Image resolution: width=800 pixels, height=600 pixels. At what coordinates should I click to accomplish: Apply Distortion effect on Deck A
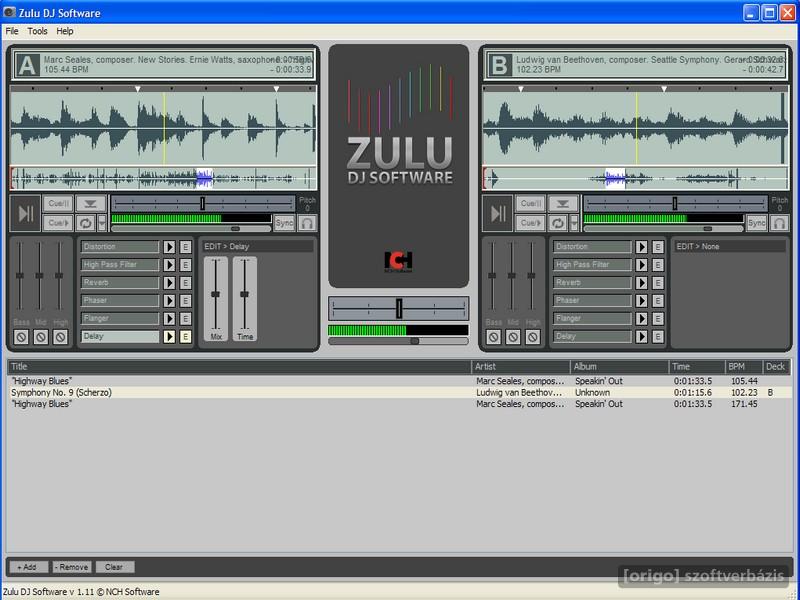click(x=169, y=247)
